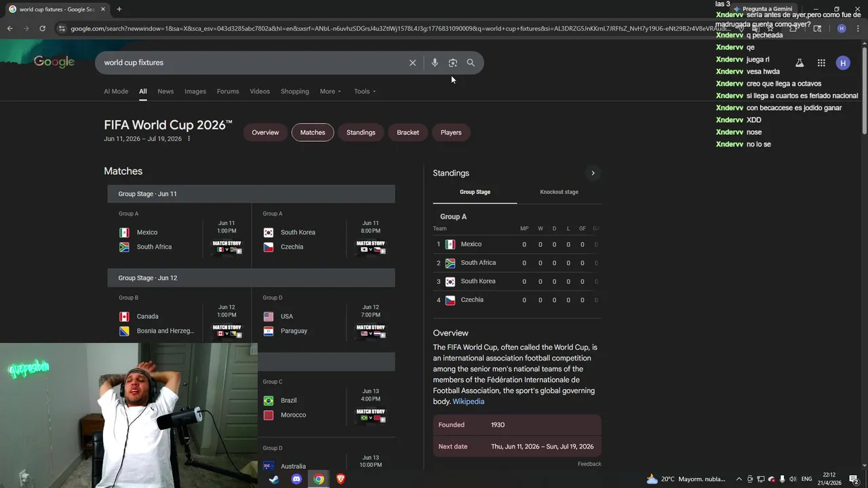This screenshot has width=868, height=488.
Task: Reload the page in Chrome
Action: (x=42, y=28)
